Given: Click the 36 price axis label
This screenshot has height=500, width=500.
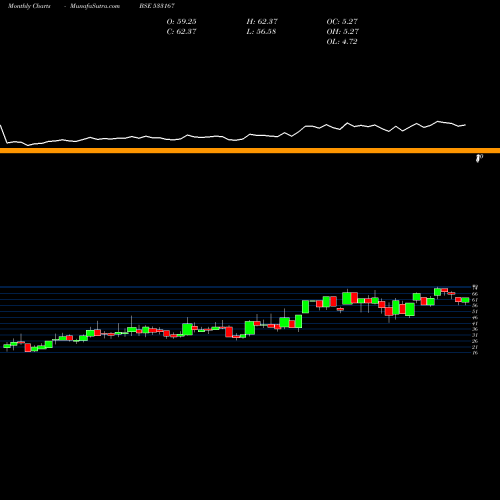Looking at the screenshot, I should click(475, 329).
